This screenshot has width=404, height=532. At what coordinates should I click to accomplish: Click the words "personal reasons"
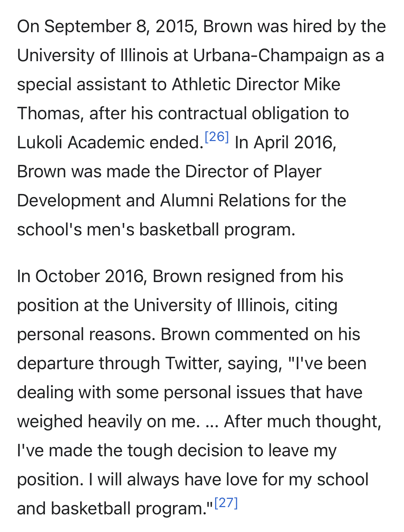coord(86,335)
